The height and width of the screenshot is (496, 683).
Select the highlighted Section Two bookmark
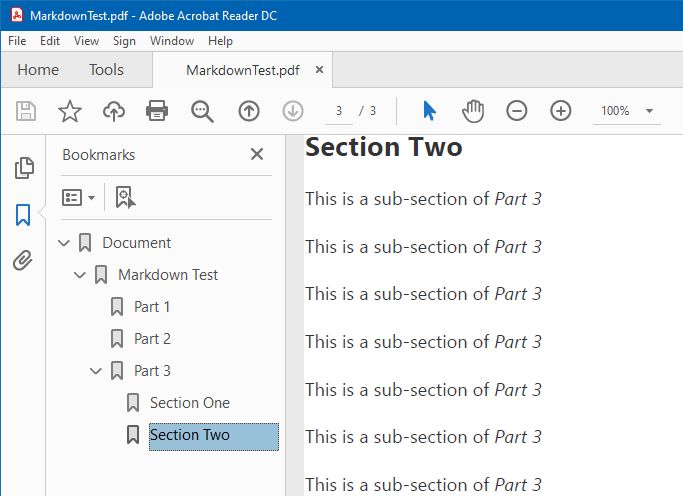pyautogui.click(x=214, y=436)
